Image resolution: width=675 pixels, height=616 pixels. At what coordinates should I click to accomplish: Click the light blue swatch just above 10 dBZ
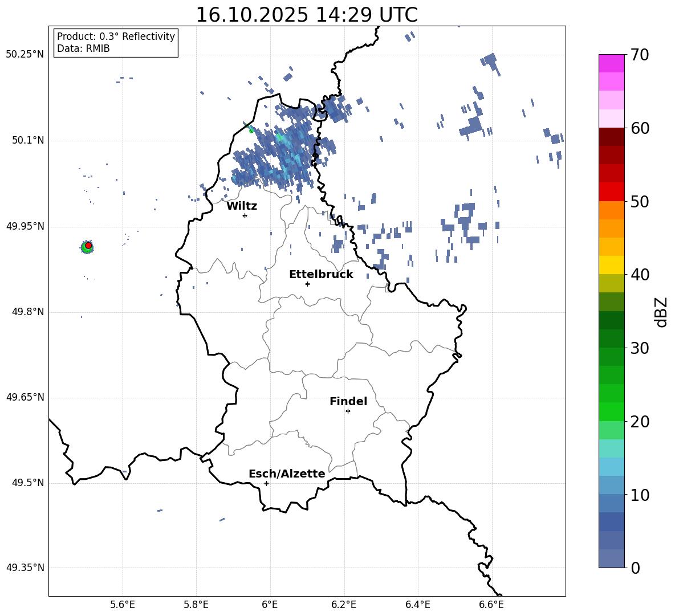[x=612, y=486]
